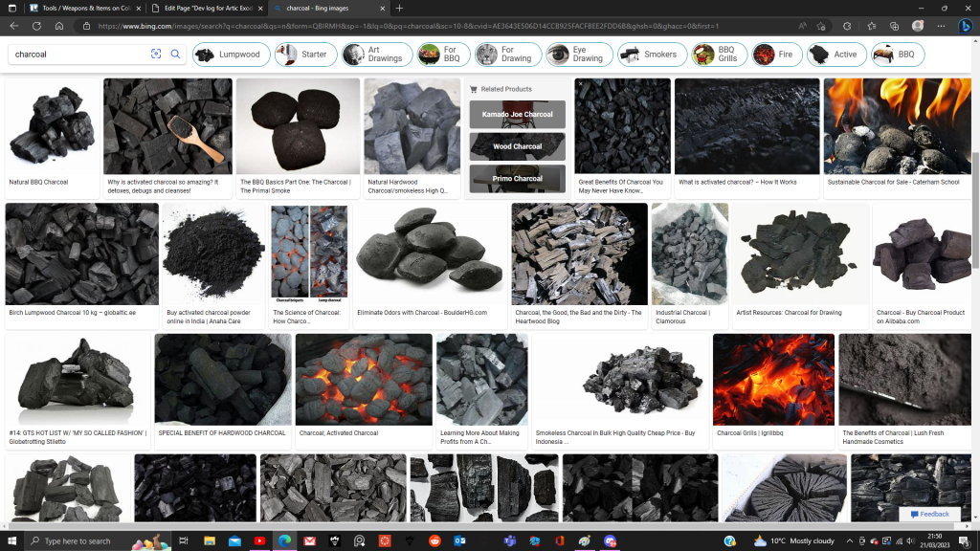Click the Feedback button
Viewport: 980px width, 551px height.
(x=929, y=515)
